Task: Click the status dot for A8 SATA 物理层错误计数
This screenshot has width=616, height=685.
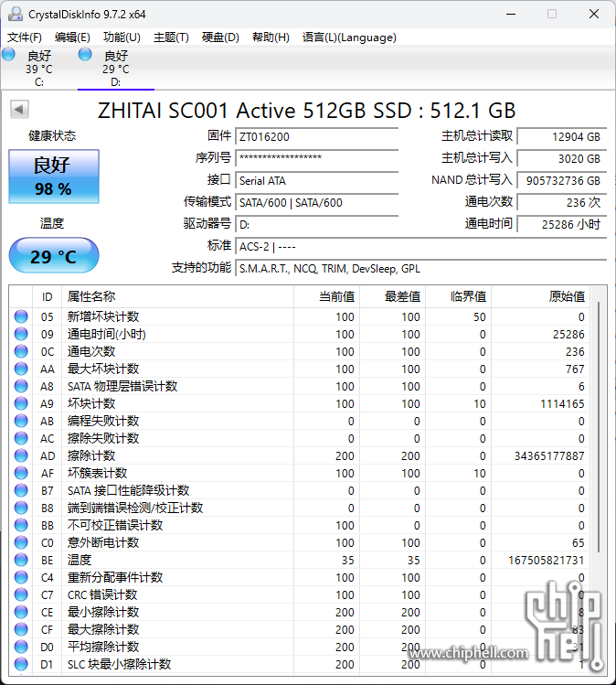Action: coord(21,386)
